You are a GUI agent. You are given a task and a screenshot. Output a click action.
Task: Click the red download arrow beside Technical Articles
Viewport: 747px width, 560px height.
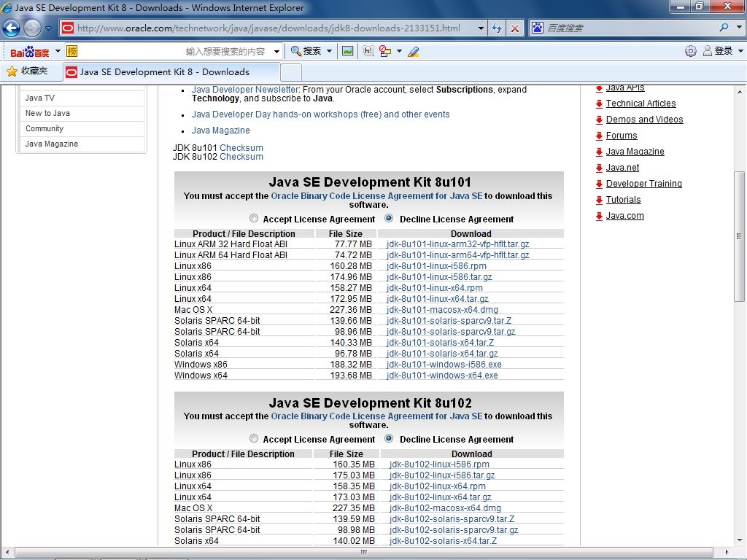(x=600, y=104)
